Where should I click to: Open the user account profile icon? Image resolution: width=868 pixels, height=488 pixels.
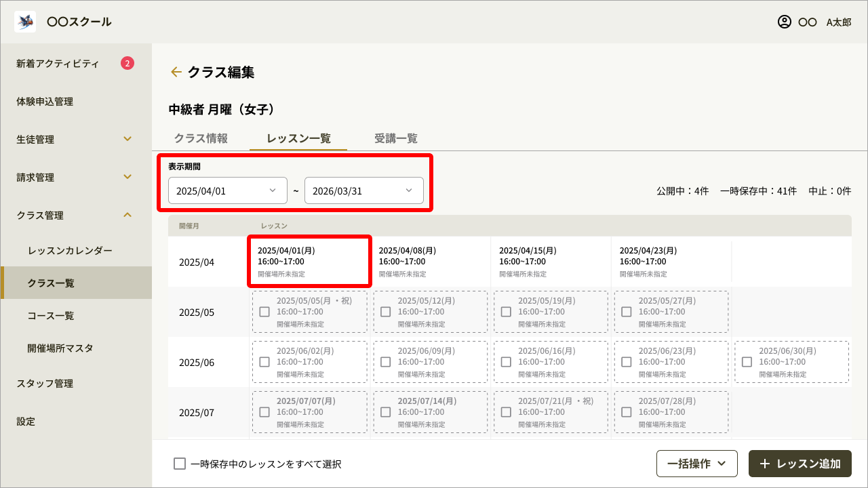784,22
